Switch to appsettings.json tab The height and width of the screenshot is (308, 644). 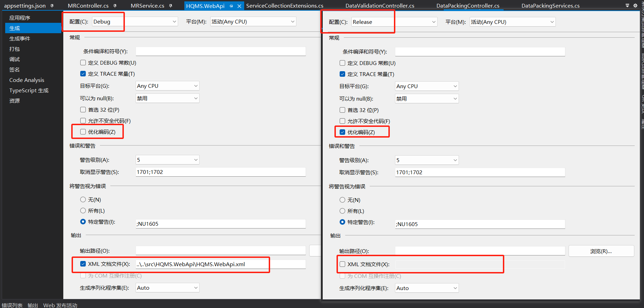coord(25,6)
